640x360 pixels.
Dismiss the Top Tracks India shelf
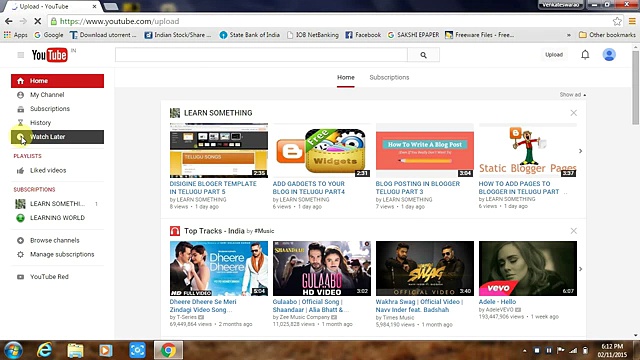[573, 231]
